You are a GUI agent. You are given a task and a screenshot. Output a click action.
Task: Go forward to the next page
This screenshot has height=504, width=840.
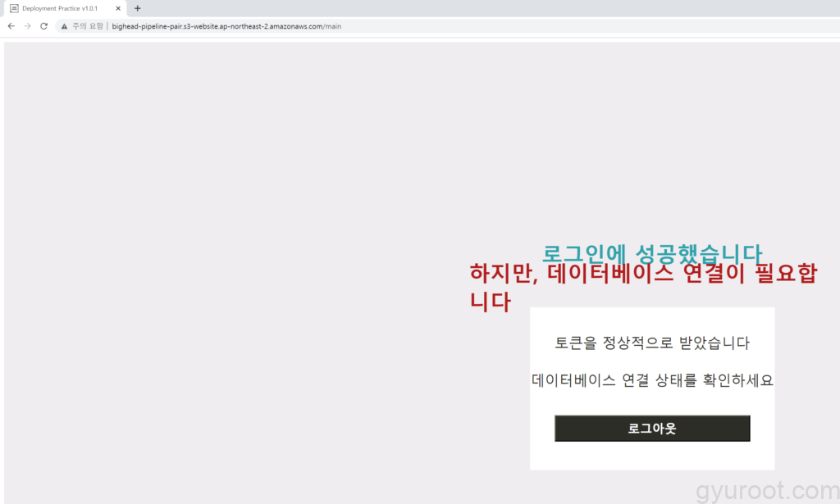[x=27, y=26]
